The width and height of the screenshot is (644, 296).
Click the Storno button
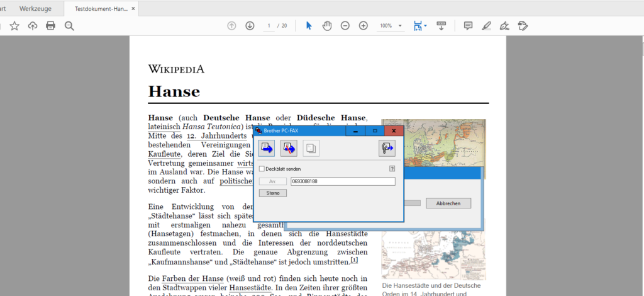click(x=273, y=193)
